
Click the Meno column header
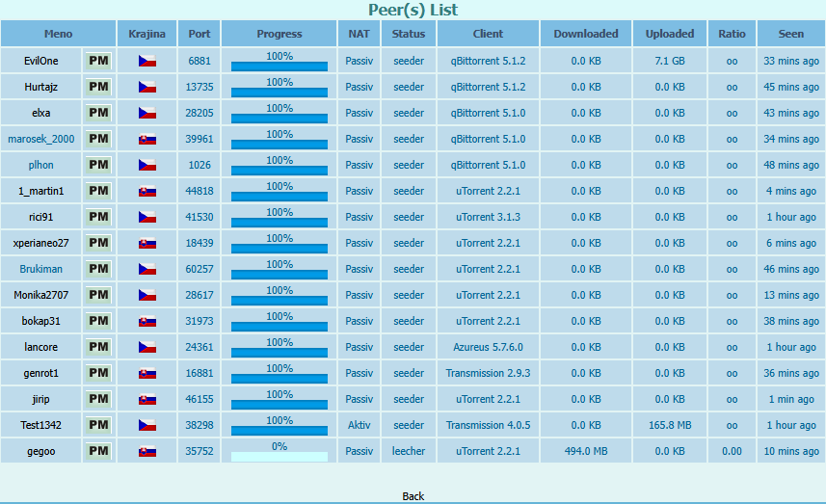pos(58,34)
